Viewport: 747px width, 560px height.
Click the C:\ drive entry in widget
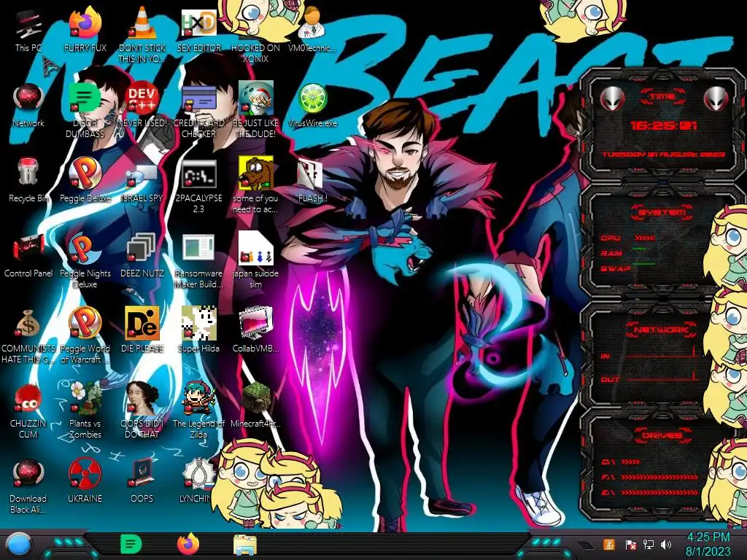click(622, 462)
